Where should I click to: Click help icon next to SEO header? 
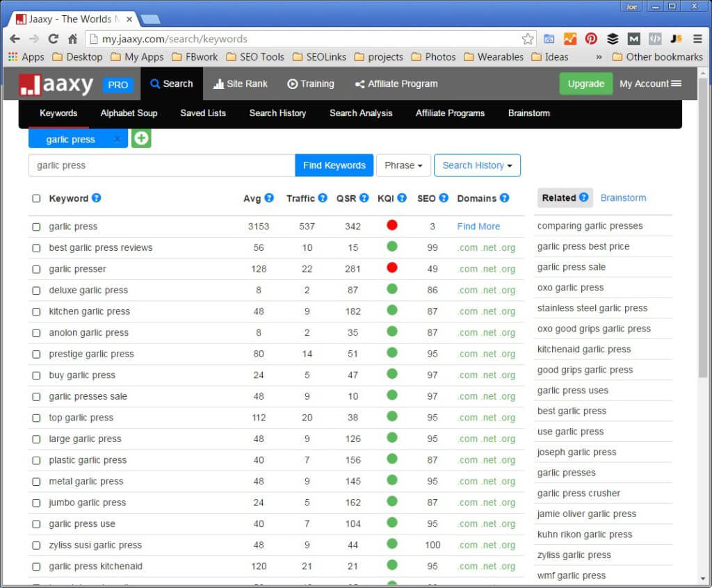[444, 198]
